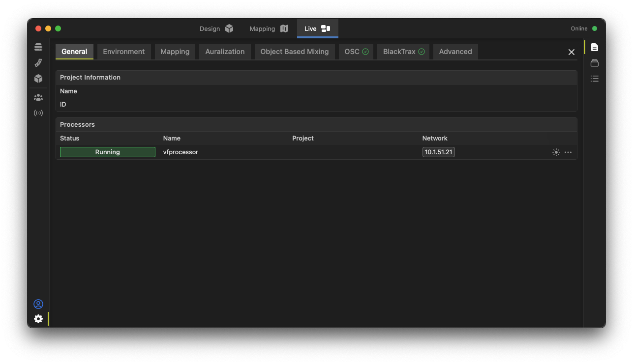Click the identify sun icon for vfprocessor
The width and height of the screenshot is (633, 364).
tap(556, 152)
